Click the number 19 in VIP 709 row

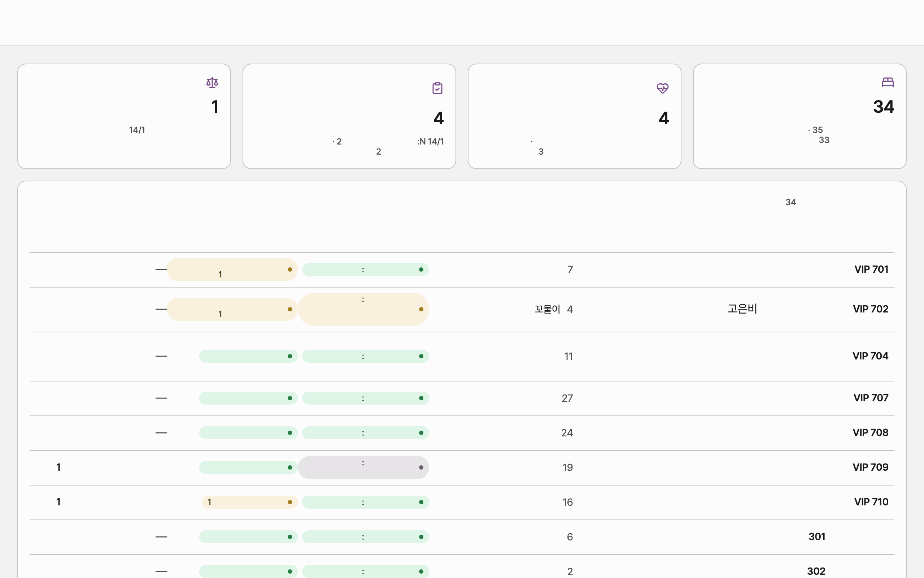[567, 467]
